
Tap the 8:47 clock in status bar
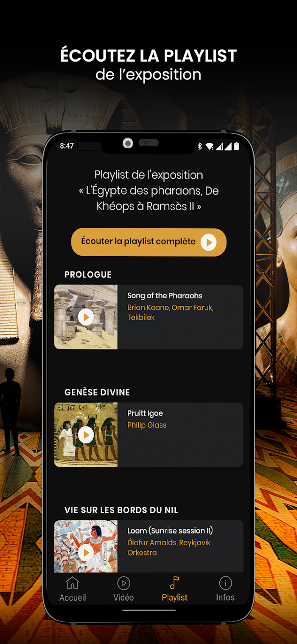tap(67, 146)
